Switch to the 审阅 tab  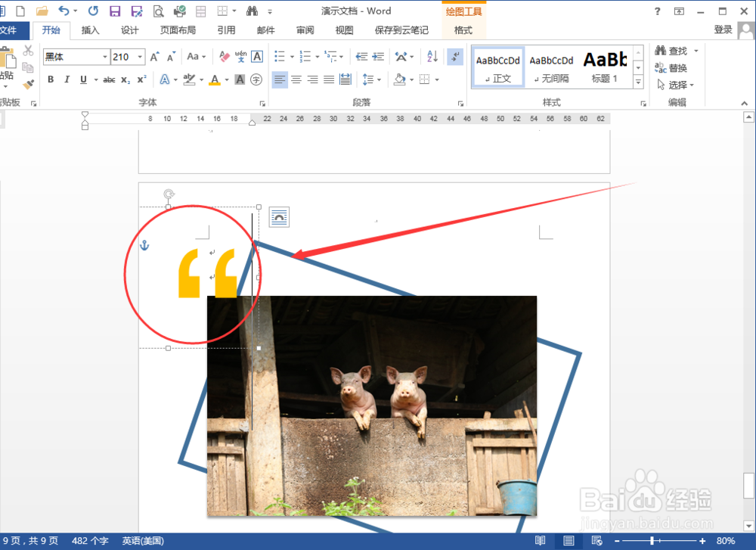pyautogui.click(x=305, y=30)
